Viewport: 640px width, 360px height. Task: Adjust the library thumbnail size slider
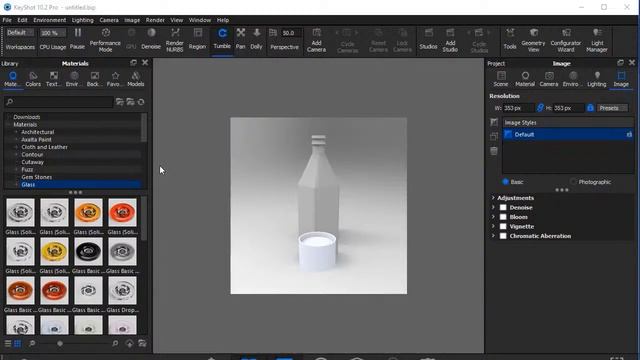[x=60, y=344]
